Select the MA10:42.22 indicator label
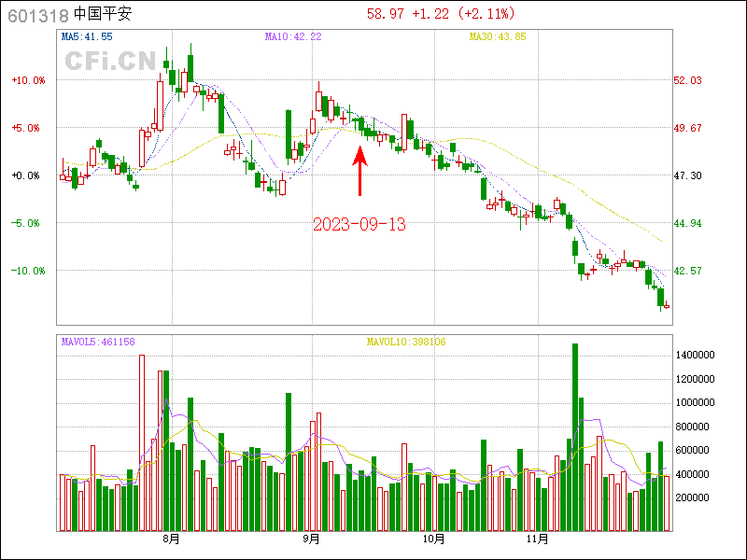Image resolution: width=747 pixels, height=560 pixels. [x=292, y=36]
